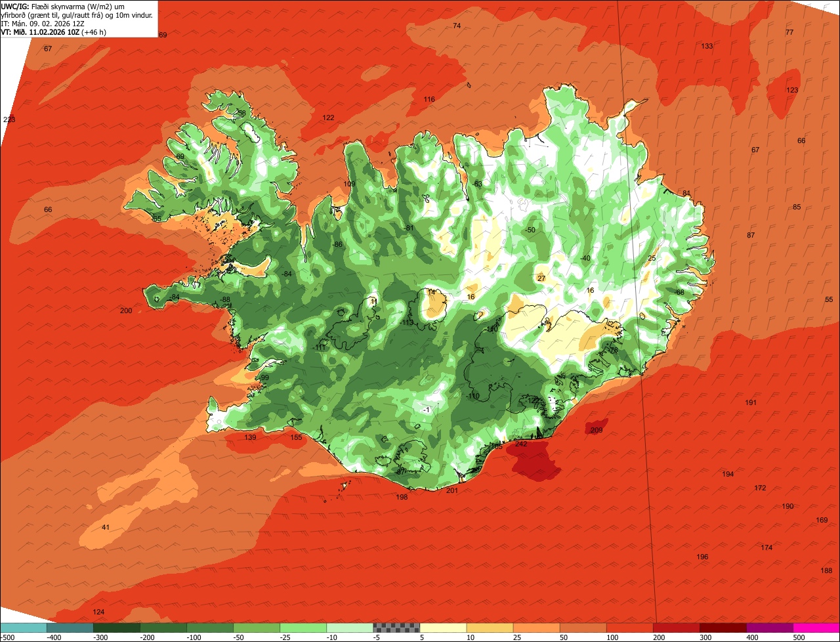Image resolution: width=840 pixels, height=642 pixels.
Task: Select the pale yellow 5 to 10 swatch
Action: (x=443, y=628)
